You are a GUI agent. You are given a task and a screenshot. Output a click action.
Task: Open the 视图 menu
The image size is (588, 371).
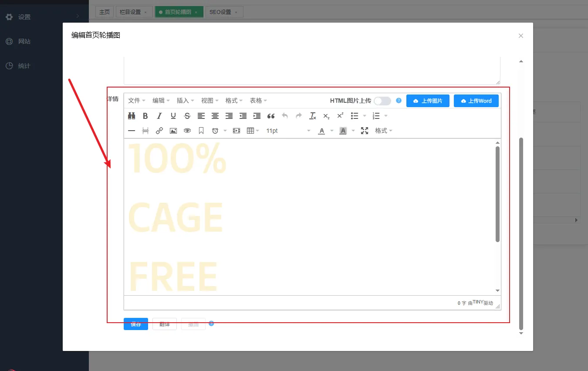click(x=210, y=101)
